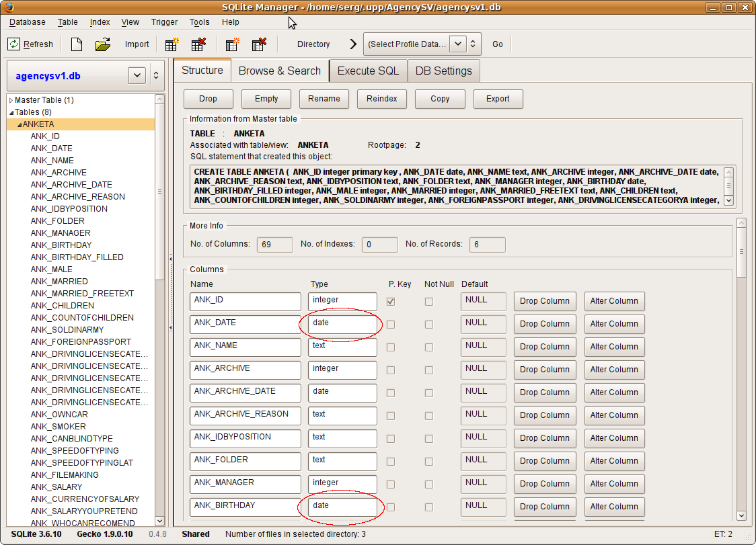The width and height of the screenshot is (756, 545).
Task: Create a new database with the blank page icon
Action: (77, 44)
